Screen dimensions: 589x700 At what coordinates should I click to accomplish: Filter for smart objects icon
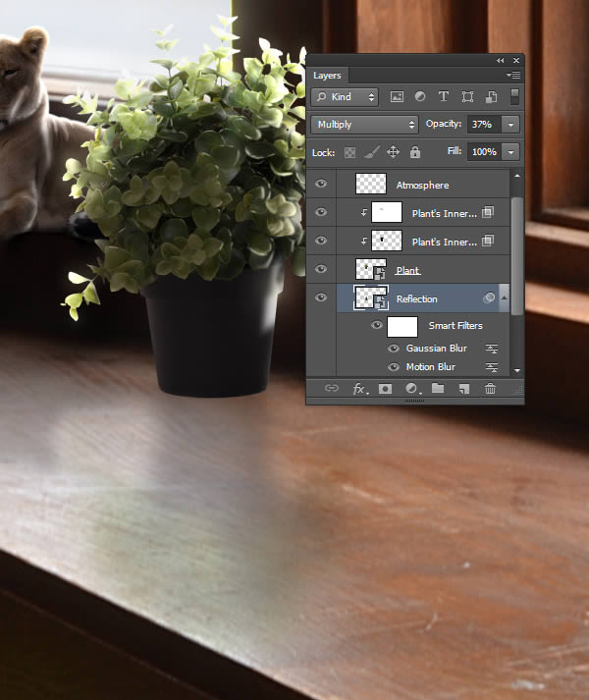coord(491,97)
